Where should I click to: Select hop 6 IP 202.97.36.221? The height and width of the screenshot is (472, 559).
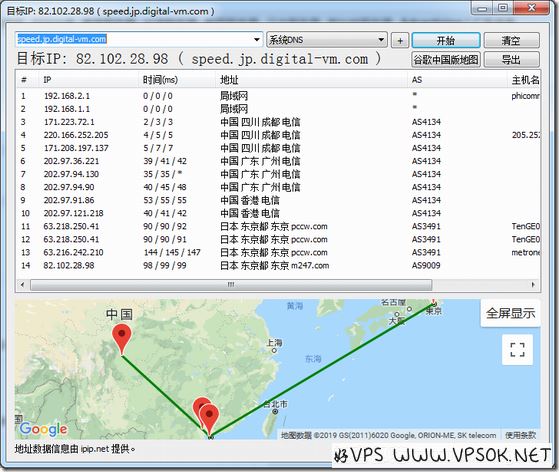click(x=71, y=161)
